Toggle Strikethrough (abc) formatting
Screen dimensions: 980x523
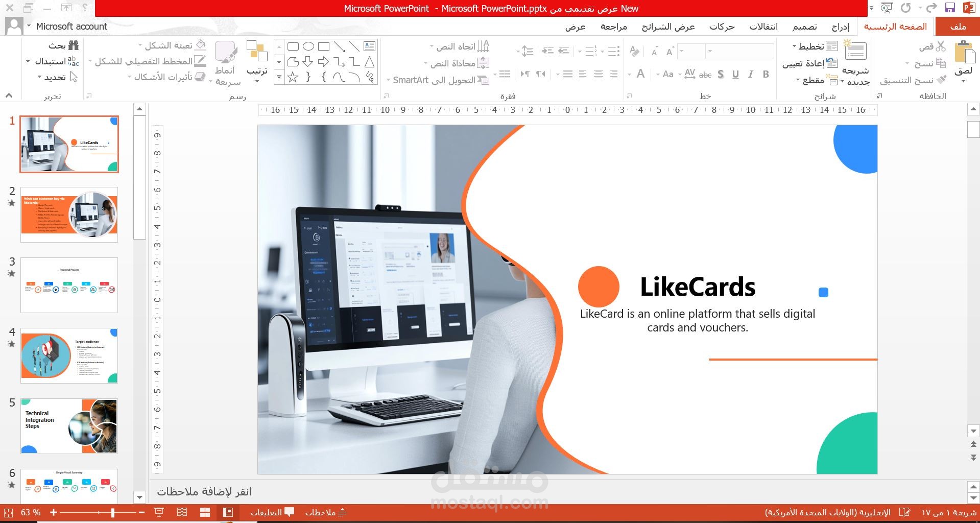705,75
